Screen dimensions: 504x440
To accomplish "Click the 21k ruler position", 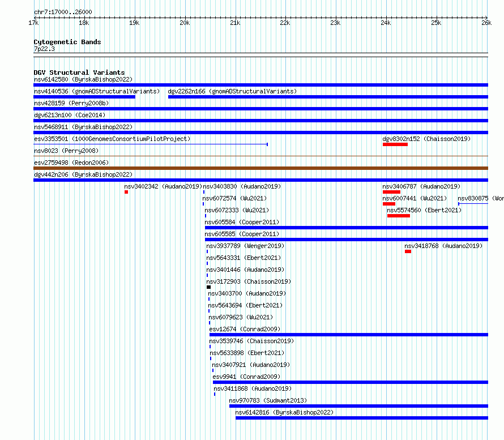I will (235, 23).
